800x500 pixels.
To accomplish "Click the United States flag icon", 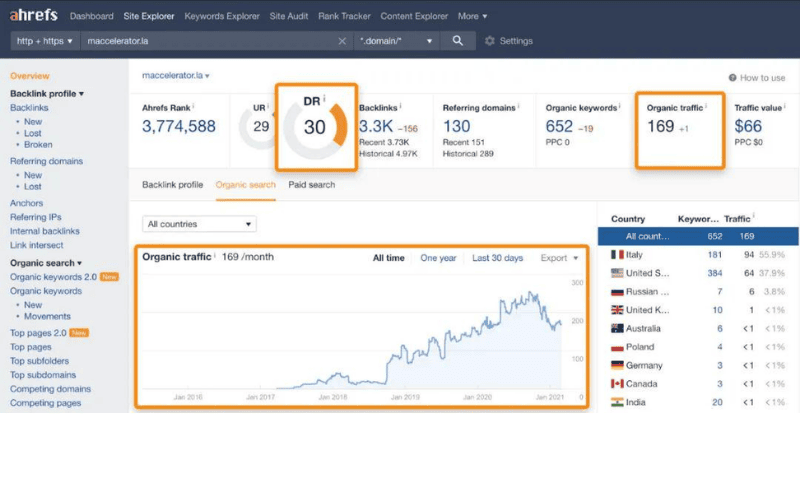I will click(617, 273).
